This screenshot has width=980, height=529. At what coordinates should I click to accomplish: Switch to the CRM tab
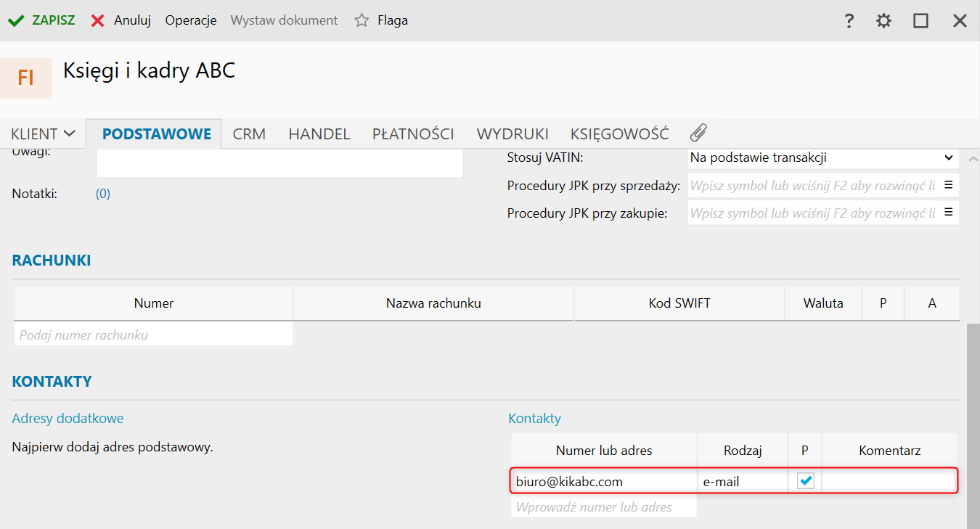pos(249,134)
